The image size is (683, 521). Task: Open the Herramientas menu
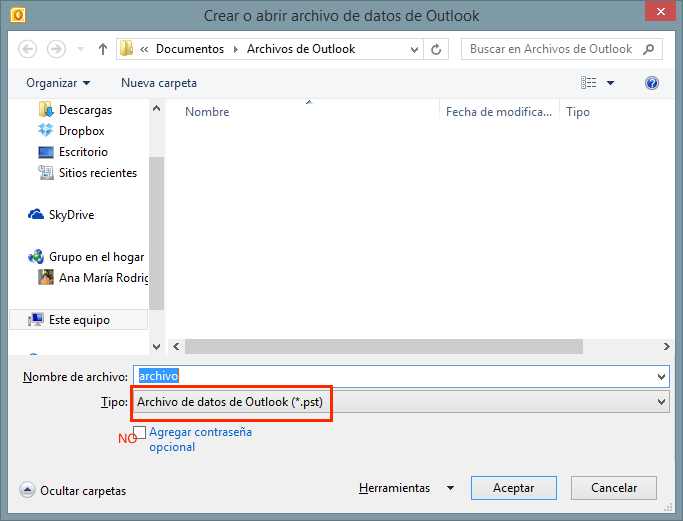click(x=394, y=488)
